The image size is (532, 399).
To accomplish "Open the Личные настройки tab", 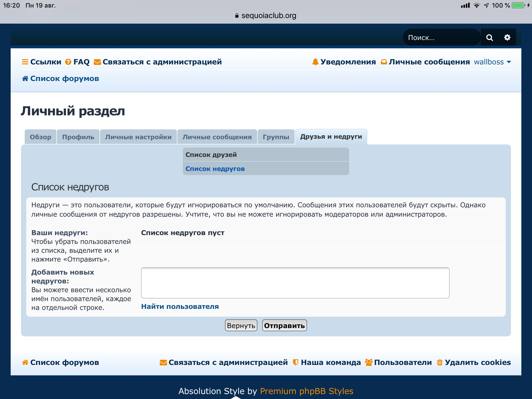I will [x=138, y=137].
